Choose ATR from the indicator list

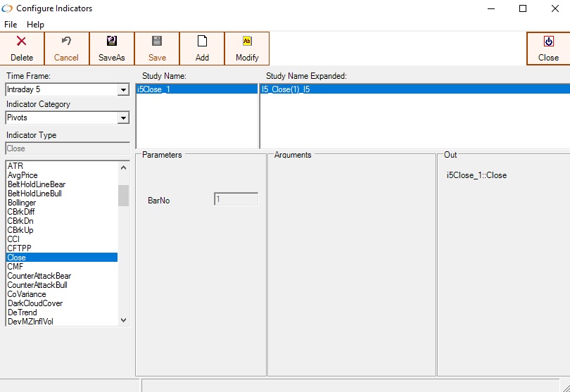15,166
